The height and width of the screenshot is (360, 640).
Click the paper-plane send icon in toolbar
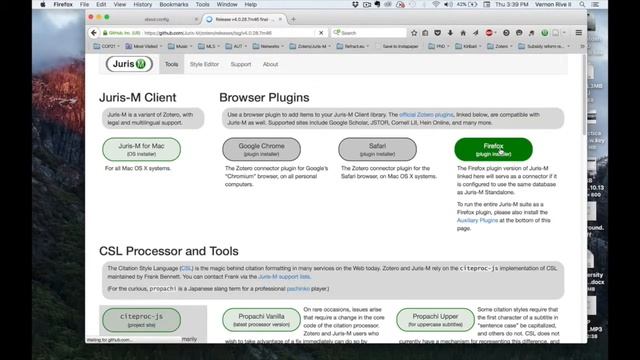(x=476, y=33)
